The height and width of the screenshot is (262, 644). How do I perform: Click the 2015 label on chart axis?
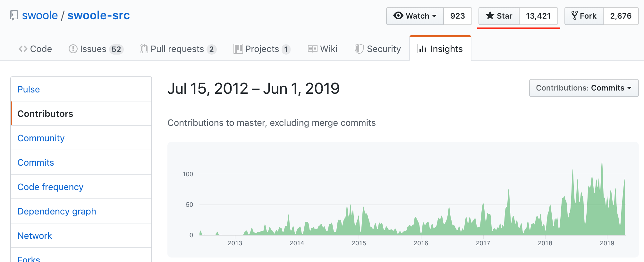[x=359, y=243]
